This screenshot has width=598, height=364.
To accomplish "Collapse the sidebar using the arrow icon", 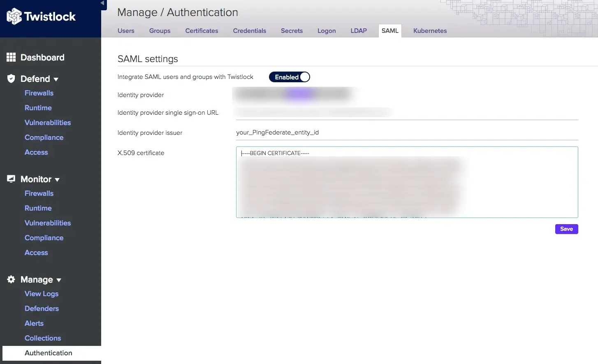I will point(103,3).
